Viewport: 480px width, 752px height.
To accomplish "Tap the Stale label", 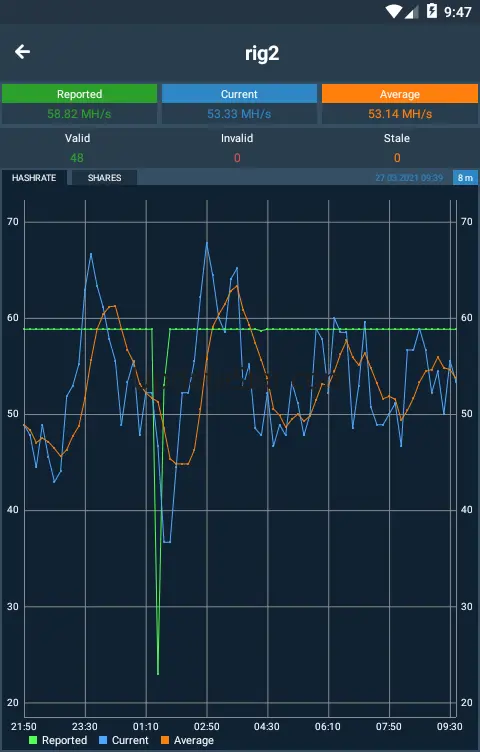I will click(397, 138).
